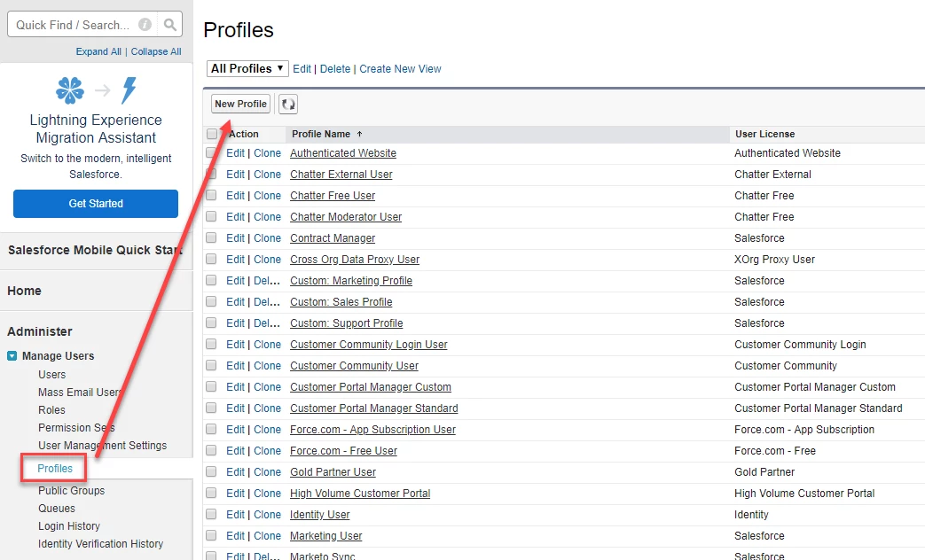The height and width of the screenshot is (560, 925).
Task: Open Users under Manage Users
Action: 52,375
